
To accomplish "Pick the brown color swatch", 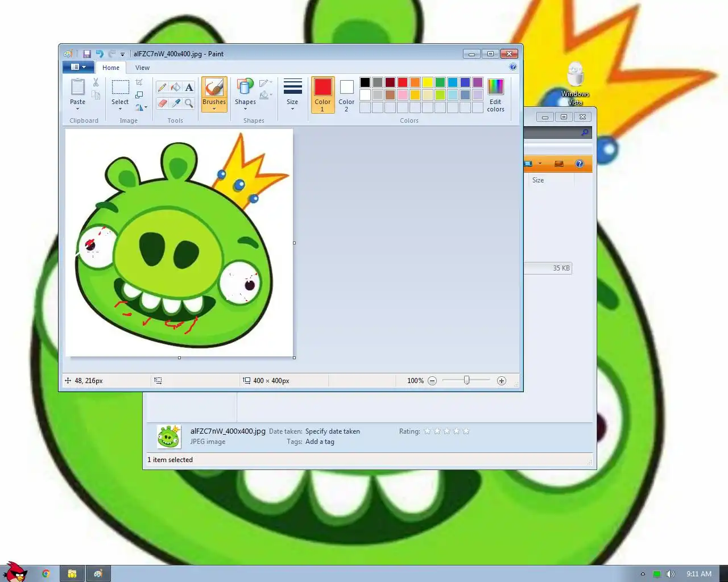I will [390, 95].
